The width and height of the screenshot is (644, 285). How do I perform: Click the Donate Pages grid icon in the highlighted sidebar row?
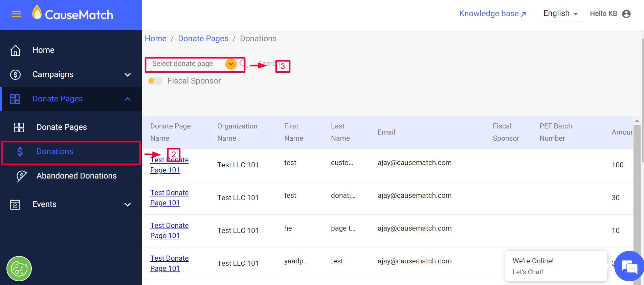click(x=15, y=99)
